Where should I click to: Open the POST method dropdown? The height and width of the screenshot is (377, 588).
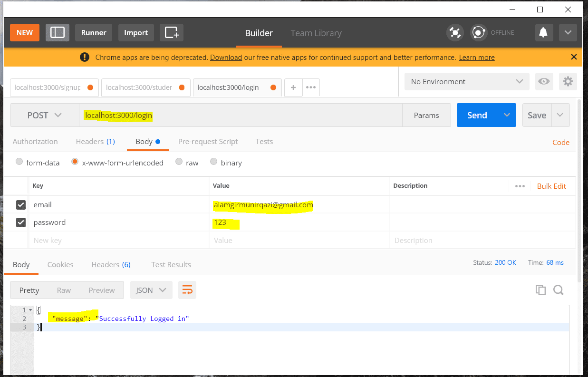[45, 115]
